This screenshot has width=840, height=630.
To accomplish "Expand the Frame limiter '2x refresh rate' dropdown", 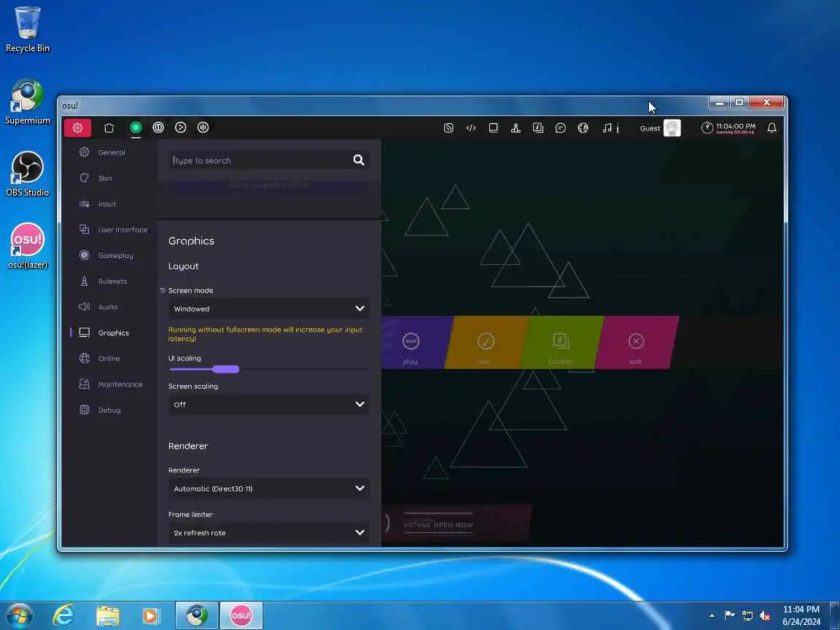I will coord(269,532).
